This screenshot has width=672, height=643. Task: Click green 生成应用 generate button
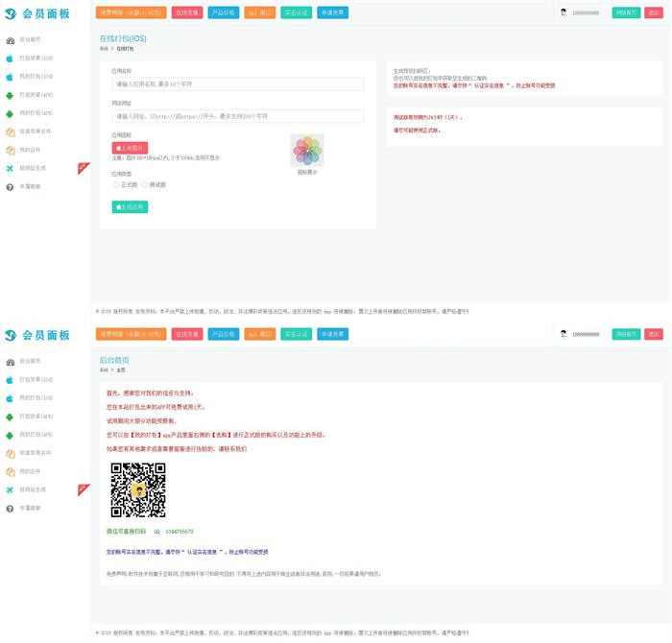(x=130, y=207)
